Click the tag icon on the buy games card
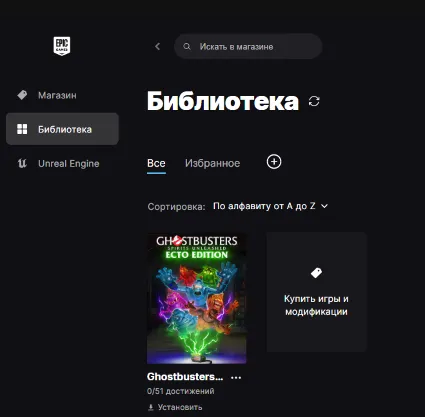425x417 pixels. pos(316,273)
